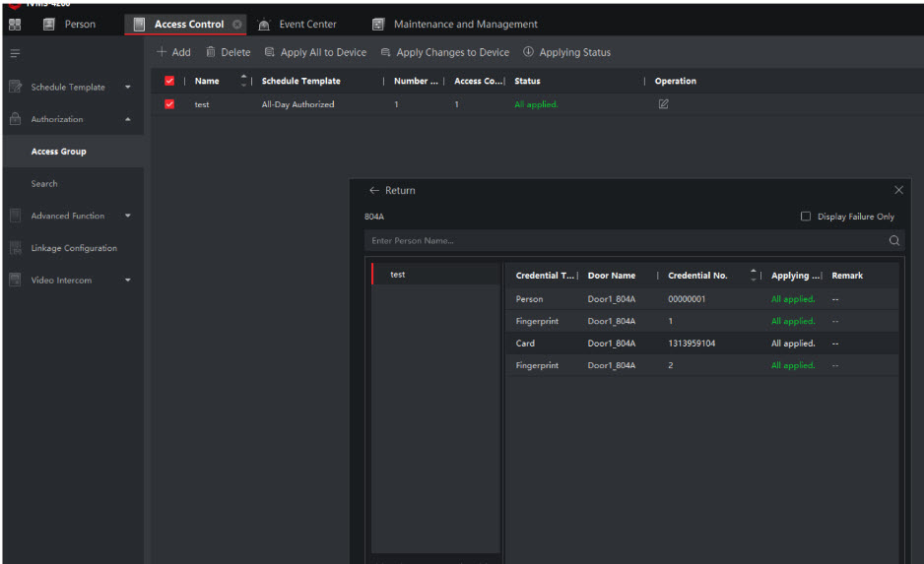
Task: Click the search magnifier icon
Action: 893,241
